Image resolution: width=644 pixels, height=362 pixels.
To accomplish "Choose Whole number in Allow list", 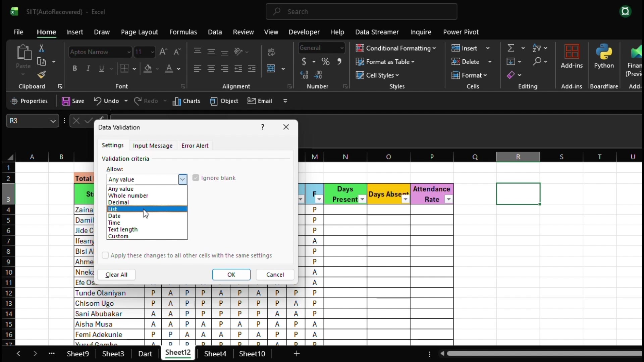I will pyautogui.click(x=147, y=196).
